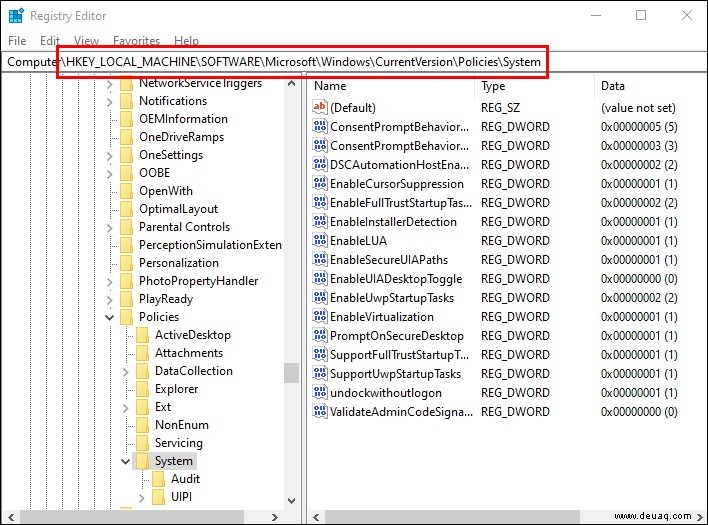Select the Personalization key in tree

tap(178, 263)
